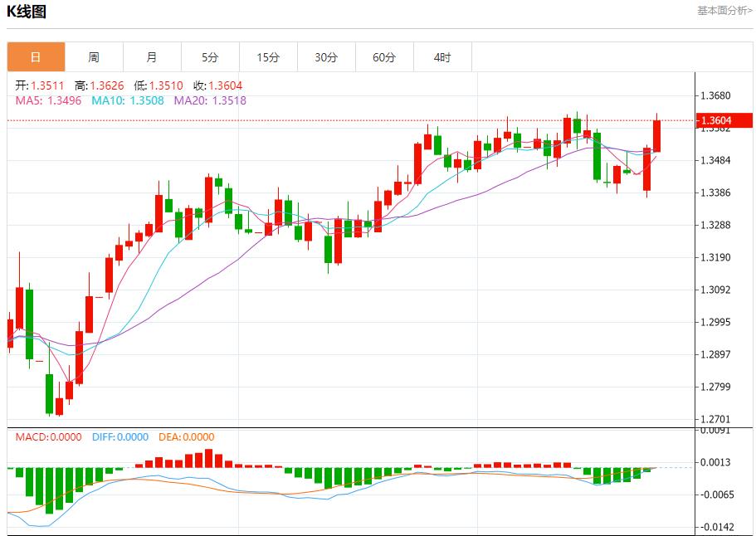Open the 月 (monthly) timeframe tab
Image resolution: width=756 pixels, height=536 pixels.
pos(152,57)
